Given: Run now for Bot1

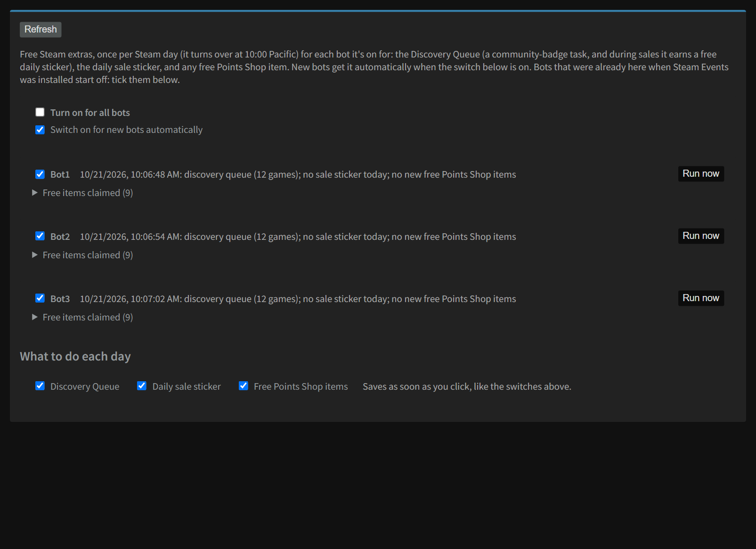Looking at the screenshot, I should pyautogui.click(x=701, y=174).
